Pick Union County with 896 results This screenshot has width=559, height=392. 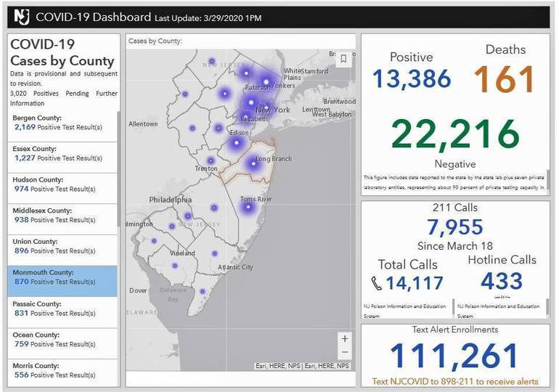pyautogui.click(x=62, y=246)
